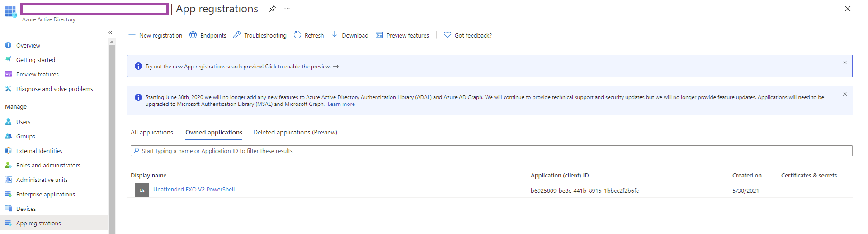Click the UE application avatar tile
868x234 pixels.
click(142, 190)
